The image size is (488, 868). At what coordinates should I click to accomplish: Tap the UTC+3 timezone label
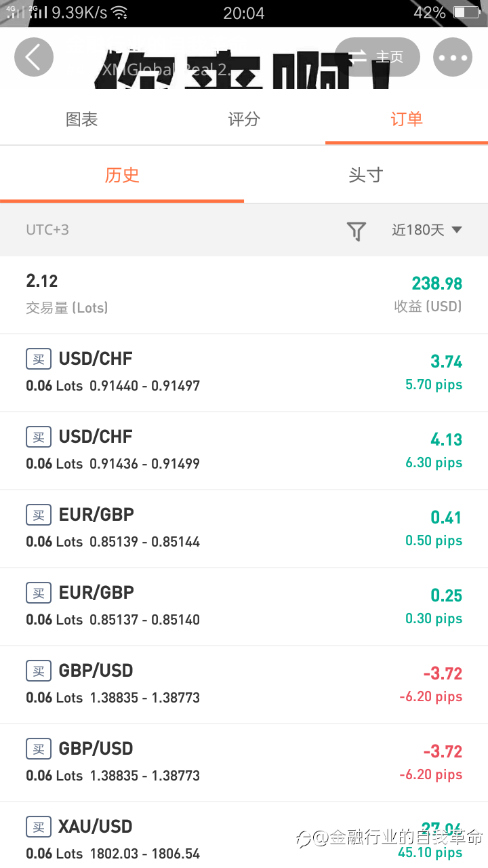pos(47,230)
